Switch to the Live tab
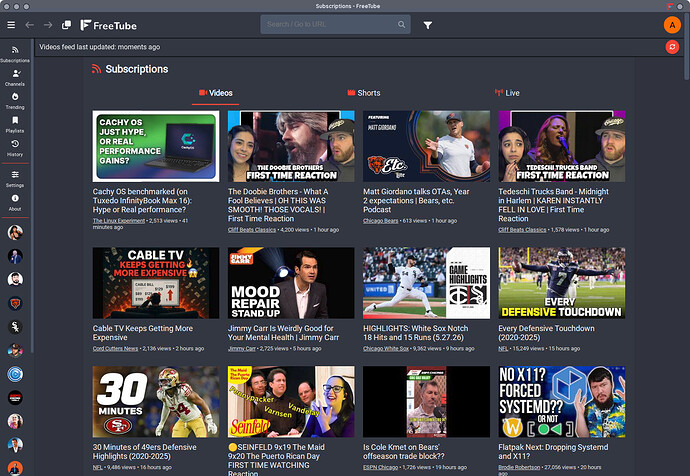This screenshot has height=476, width=690. 507,93
